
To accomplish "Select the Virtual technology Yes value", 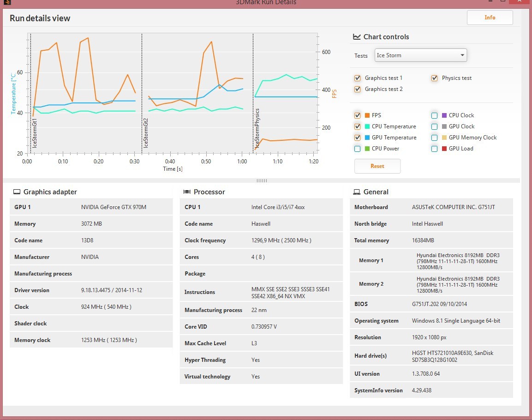I will 256,377.
